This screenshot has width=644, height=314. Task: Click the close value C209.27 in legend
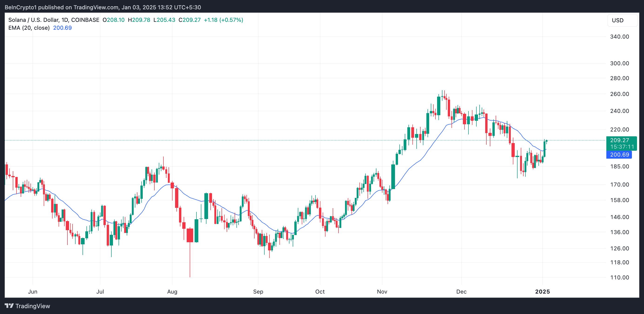click(189, 20)
